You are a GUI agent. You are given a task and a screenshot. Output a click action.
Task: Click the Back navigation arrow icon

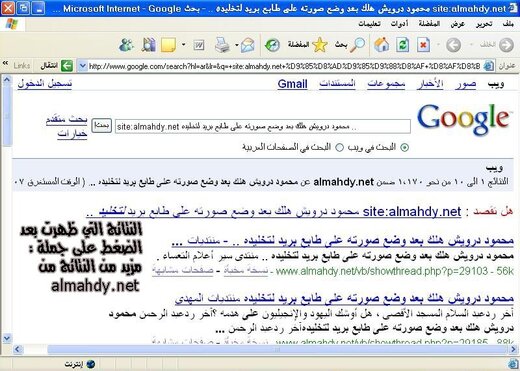506,45
